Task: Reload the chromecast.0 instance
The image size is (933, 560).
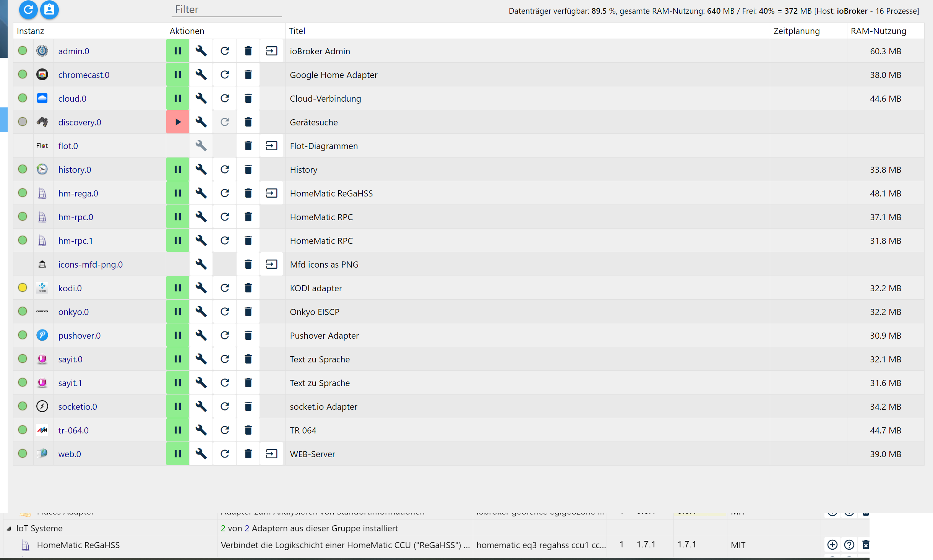Action: pyautogui.click(x=225, y=75)
